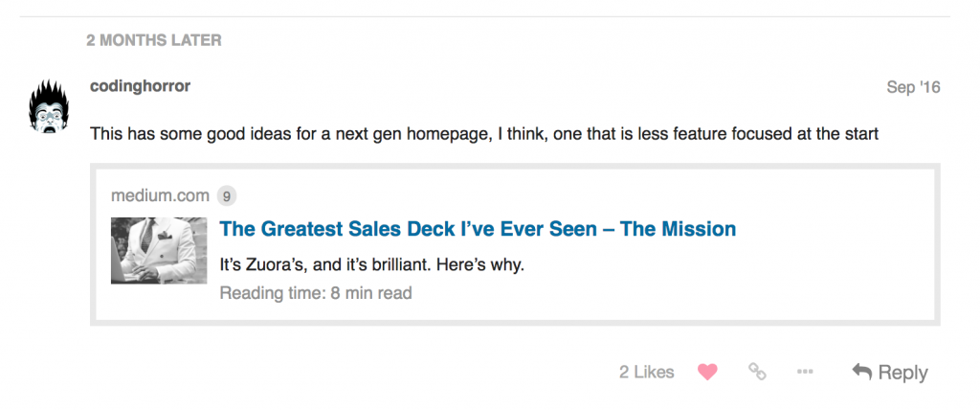Click the "It's Zuora's, and it's brilliant" excerpt
980x410 pixels.
372,263
